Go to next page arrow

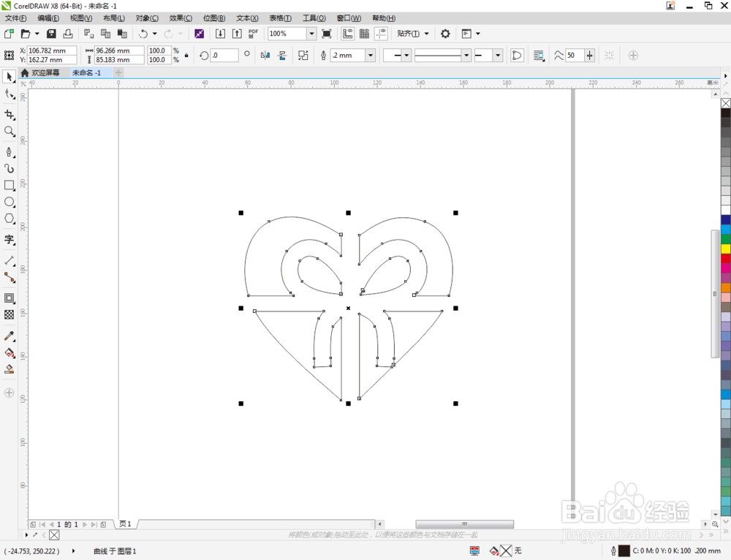pyautogui.click(x=84, y=525)
